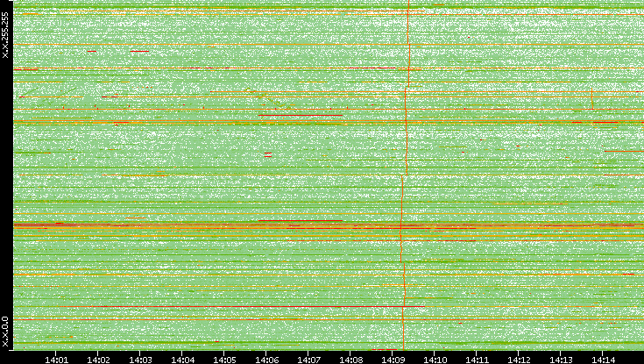The height and width of the screenshot is (364, 644).
Task: Click the x.x.0.0 axis label
Action: coord(5,332)
